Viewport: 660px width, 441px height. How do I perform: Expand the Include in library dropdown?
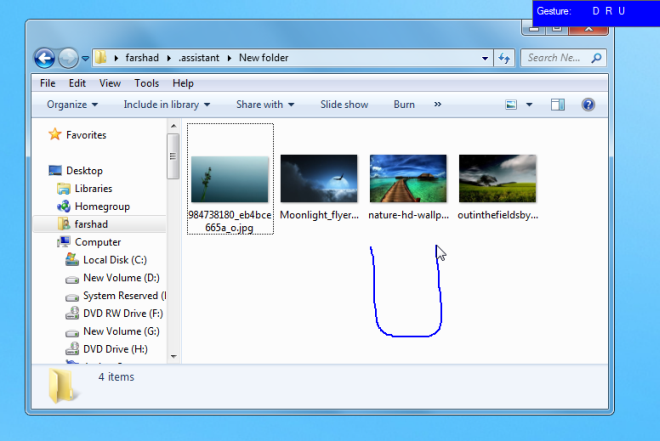[166, 104]
